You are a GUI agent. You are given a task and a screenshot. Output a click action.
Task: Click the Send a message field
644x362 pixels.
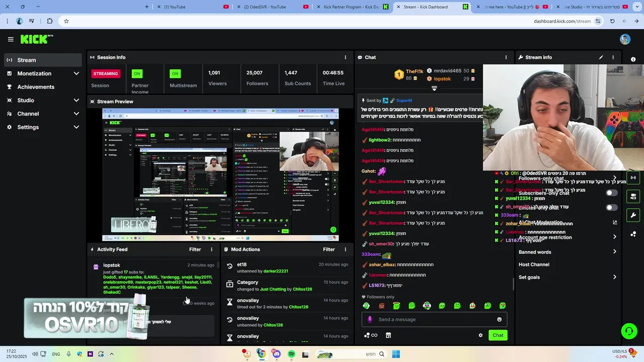point(434,319)
